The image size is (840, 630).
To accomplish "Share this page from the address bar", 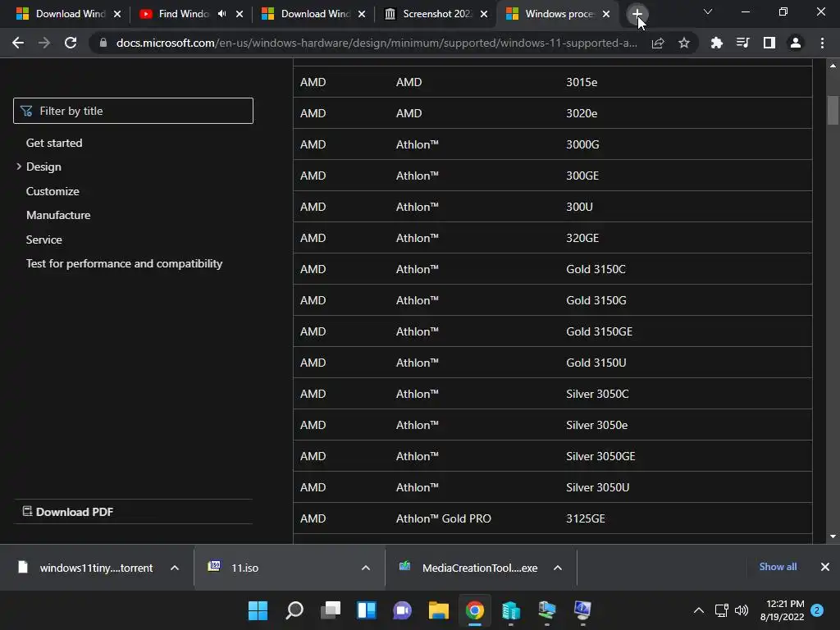I will 658,43.
